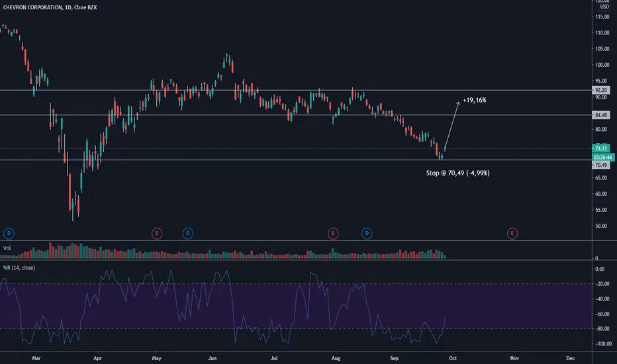The image size is (617, 364).
Task: Click the -100.00 value on %R scale
Action: tap(602, 343)
